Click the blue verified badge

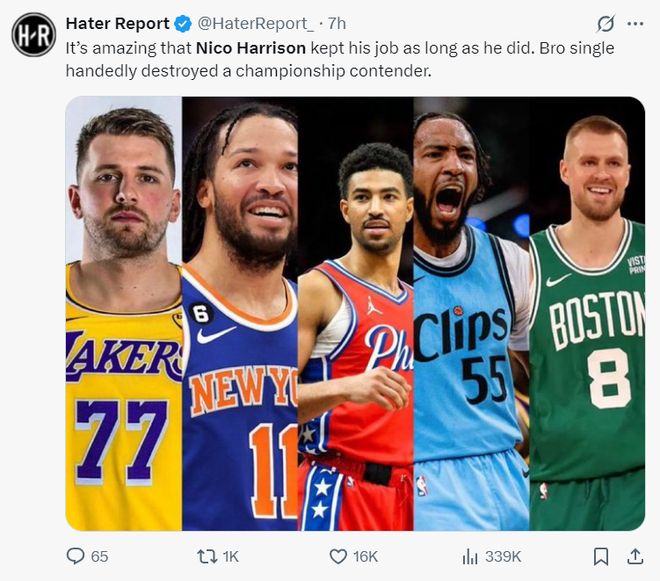(181, 23)
